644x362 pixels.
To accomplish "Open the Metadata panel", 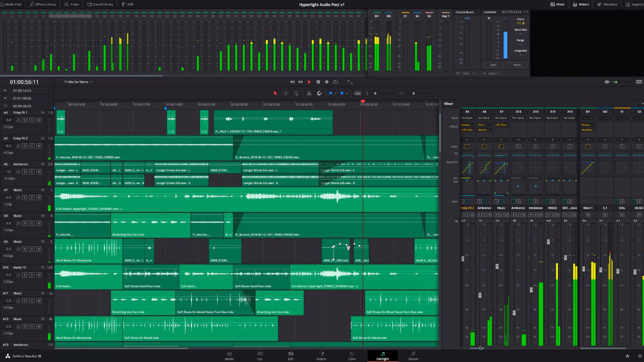I will (607, 4).
